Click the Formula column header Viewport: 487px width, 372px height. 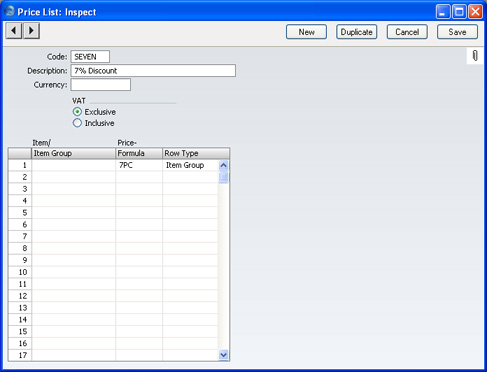(139, 153)
